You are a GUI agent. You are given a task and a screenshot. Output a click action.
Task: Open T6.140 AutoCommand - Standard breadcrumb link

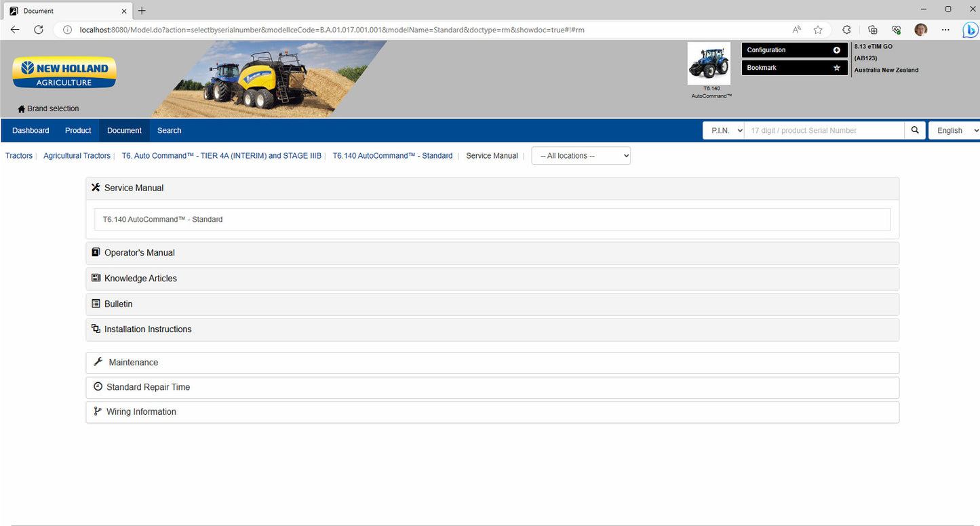click(x=393, y=156)
